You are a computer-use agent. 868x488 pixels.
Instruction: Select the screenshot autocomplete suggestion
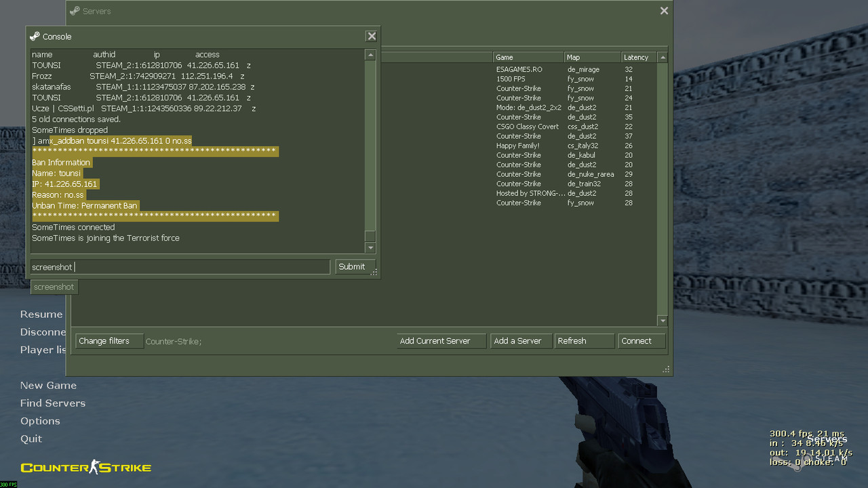click(54, 287)
